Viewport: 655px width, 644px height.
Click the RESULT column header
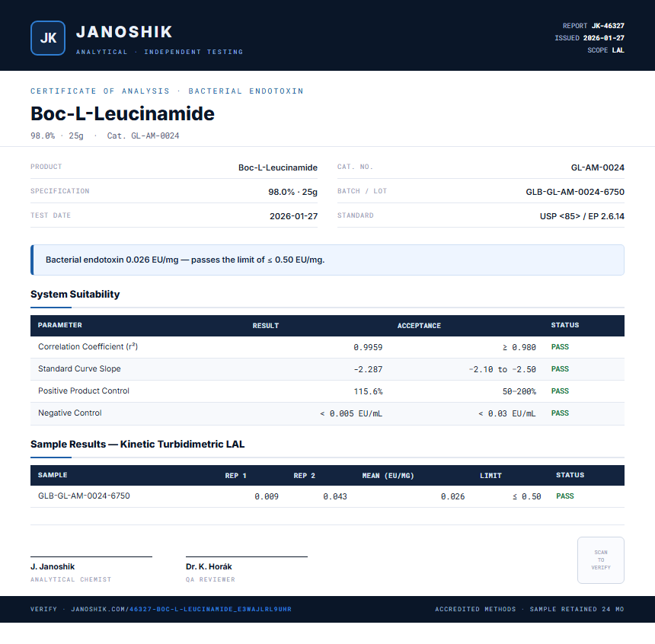click(x=266, y=326)
